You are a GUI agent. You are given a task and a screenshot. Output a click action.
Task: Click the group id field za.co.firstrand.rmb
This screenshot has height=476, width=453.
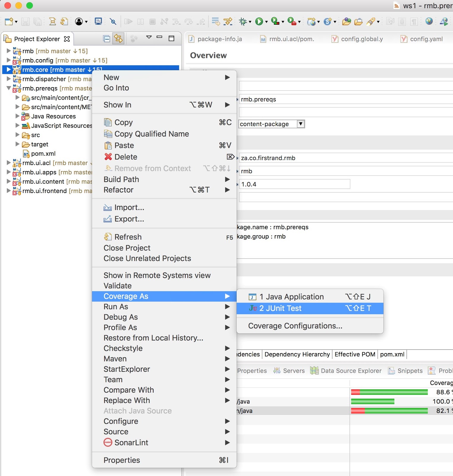coord(346,158)
